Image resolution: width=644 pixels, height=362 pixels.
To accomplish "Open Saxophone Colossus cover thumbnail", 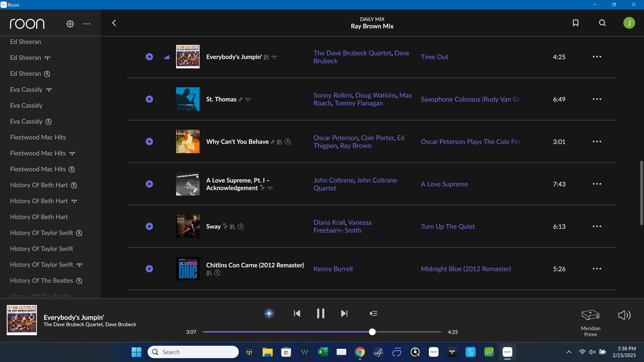I will [187, 99].
